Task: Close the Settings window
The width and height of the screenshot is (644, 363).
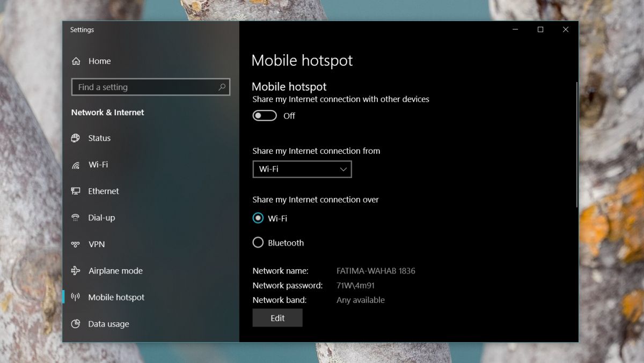Action: point(566,30)
